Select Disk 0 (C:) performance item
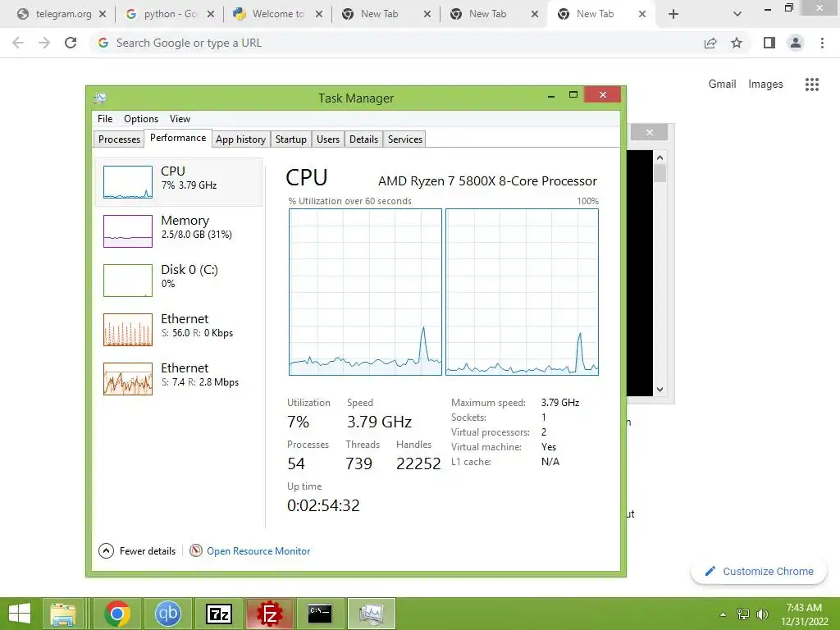 179,281
